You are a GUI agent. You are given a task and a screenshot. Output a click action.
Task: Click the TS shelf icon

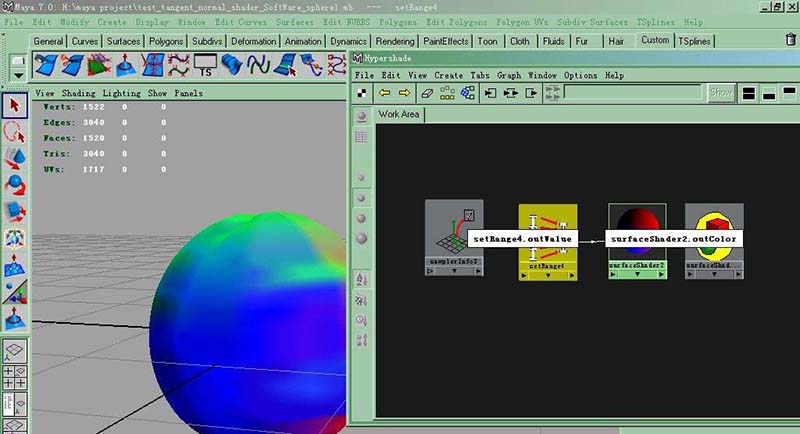point(205,66)
